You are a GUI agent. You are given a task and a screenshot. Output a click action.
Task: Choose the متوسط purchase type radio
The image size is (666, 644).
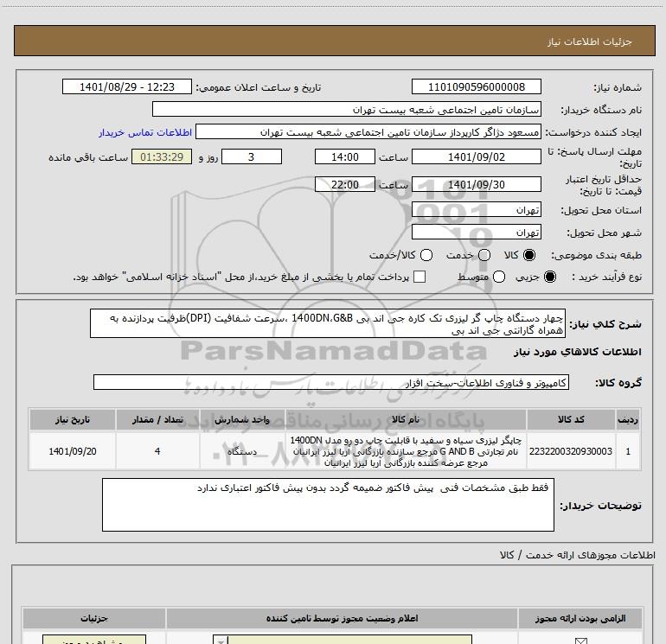[x=499, y=277]
